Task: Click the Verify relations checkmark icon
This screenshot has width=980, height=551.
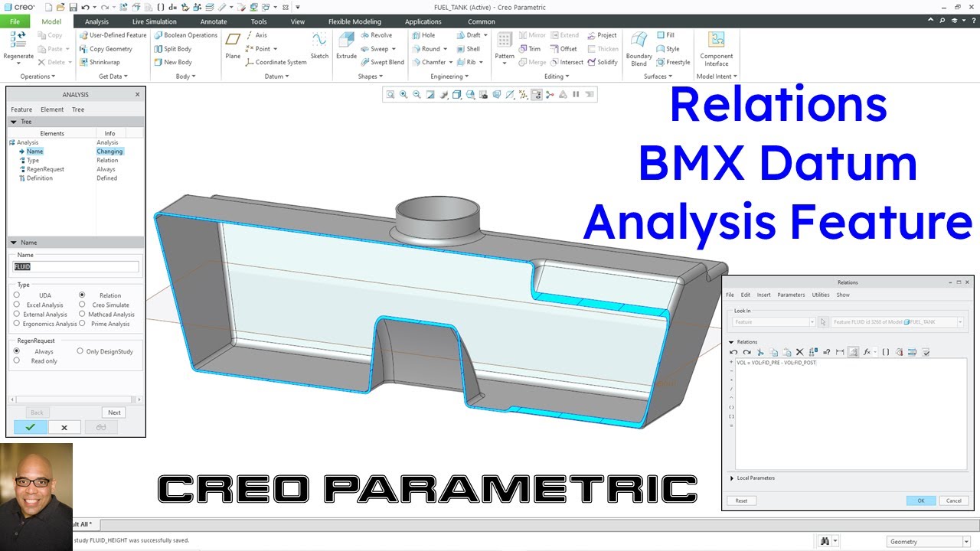Action: pyautogui.click(x=926, y=352)
